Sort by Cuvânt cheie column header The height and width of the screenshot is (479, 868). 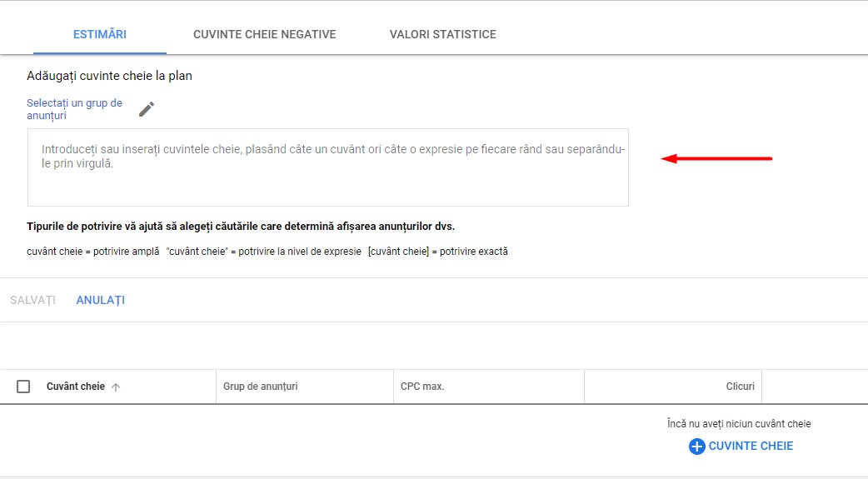click(76, 387)
